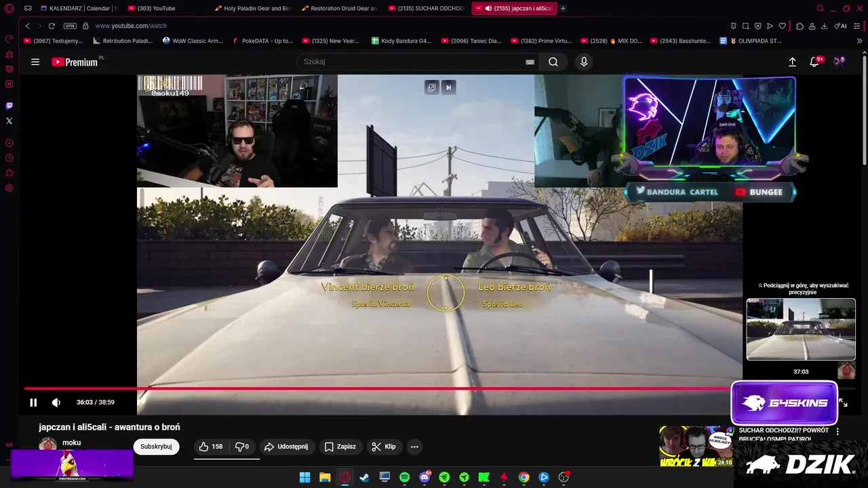This screenshot has height=488, width=868.
Task: Save video with Zapisz button
Action: (340, 447)
